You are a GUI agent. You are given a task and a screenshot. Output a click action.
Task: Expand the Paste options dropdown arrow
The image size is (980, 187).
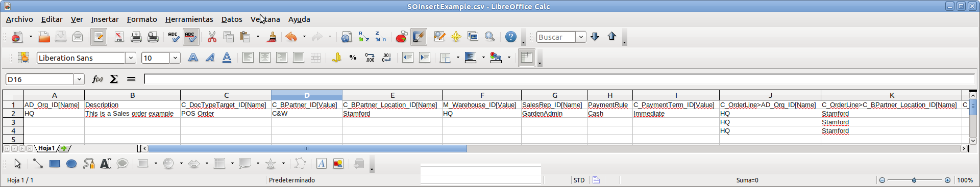coord(258,37)
